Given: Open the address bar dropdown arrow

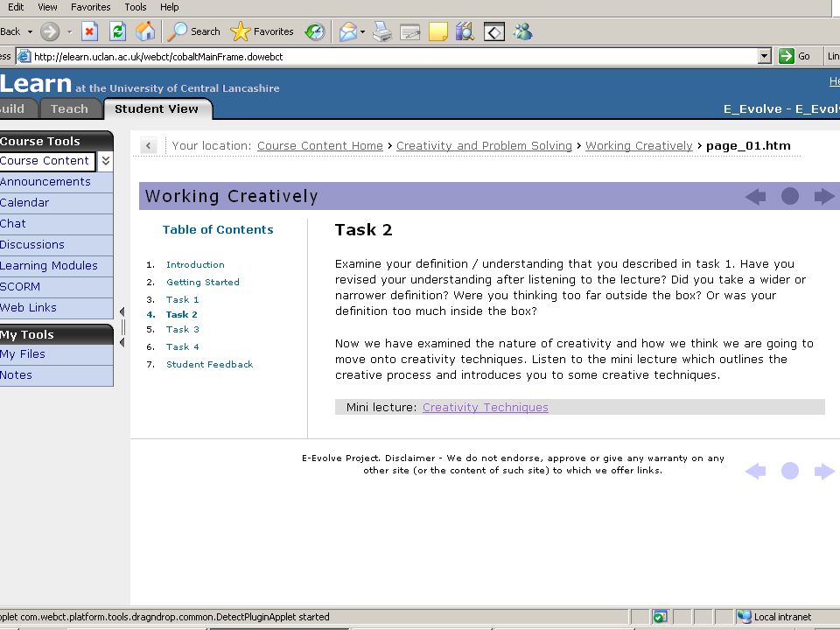Looking at the screenshot, I should pyautogui.click(x=765, y=56).
